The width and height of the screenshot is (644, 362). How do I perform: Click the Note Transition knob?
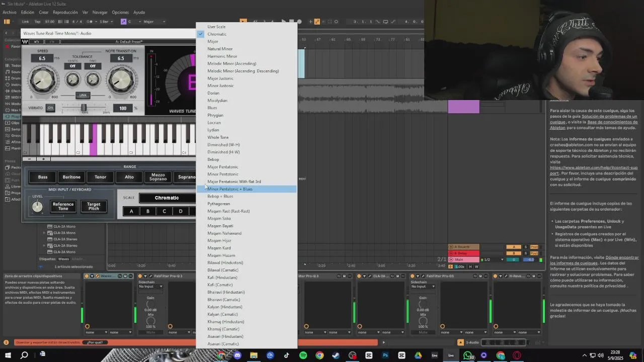[121, 80]
